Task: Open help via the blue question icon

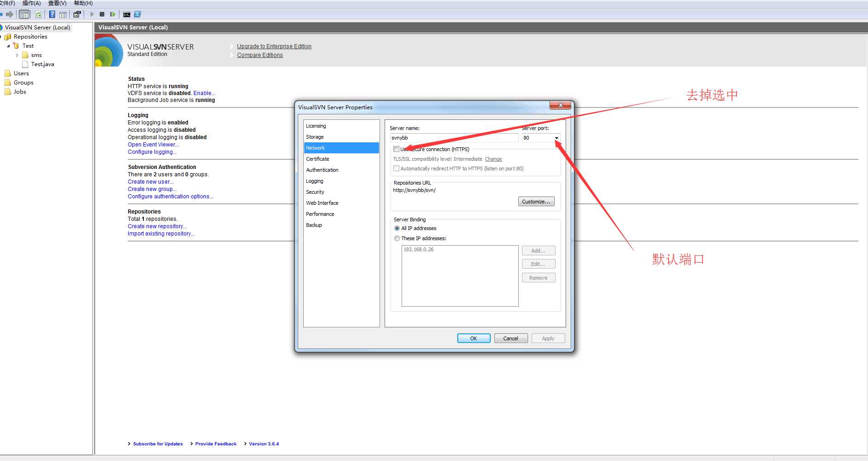Action: pyautogui.click(x=52, y=14)
